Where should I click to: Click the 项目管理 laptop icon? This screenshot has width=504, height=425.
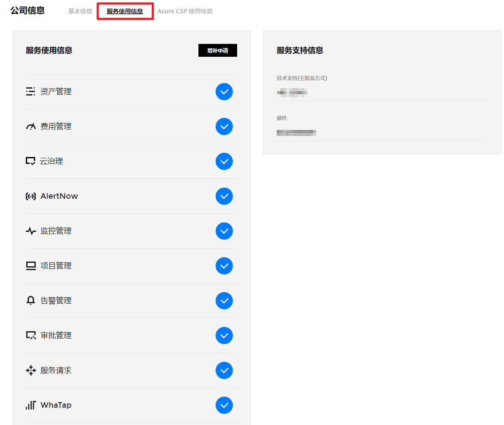tap(31, 266)
